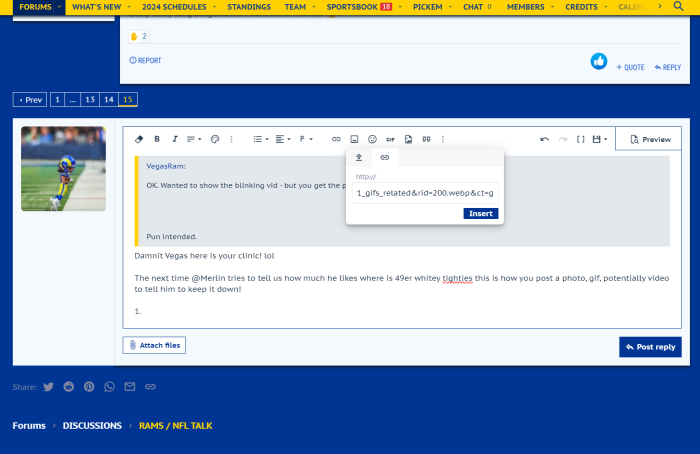Undo the last edit
The image size is (700, 454).
tap(544, 139)
